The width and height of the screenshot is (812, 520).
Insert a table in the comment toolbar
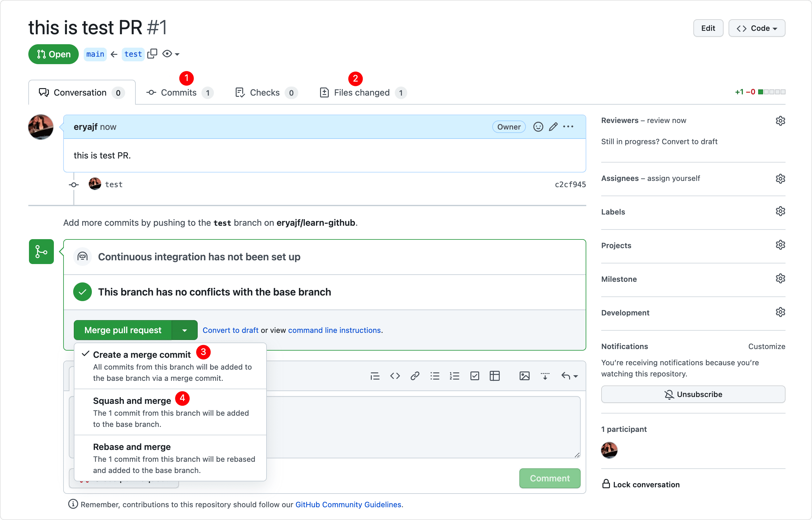(495, 376)
